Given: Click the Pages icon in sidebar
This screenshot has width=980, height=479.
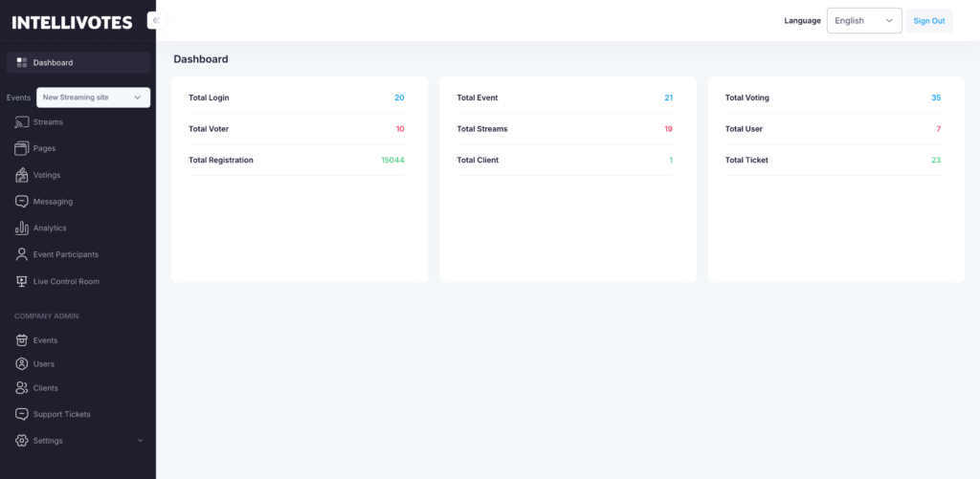Looking at the screenshot, I should (x=21, y=148).
